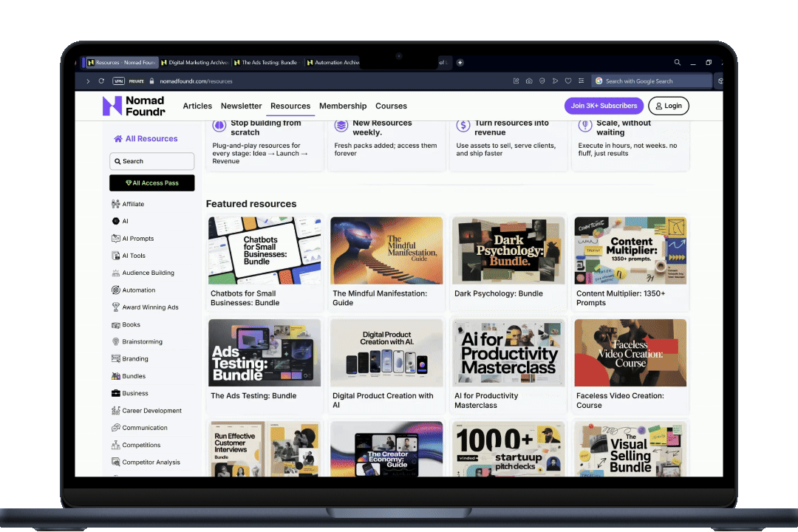Click the heart bookmark icon in address bar
The height and width of the screenshot is (532, 798).
(x=568, y=81)
